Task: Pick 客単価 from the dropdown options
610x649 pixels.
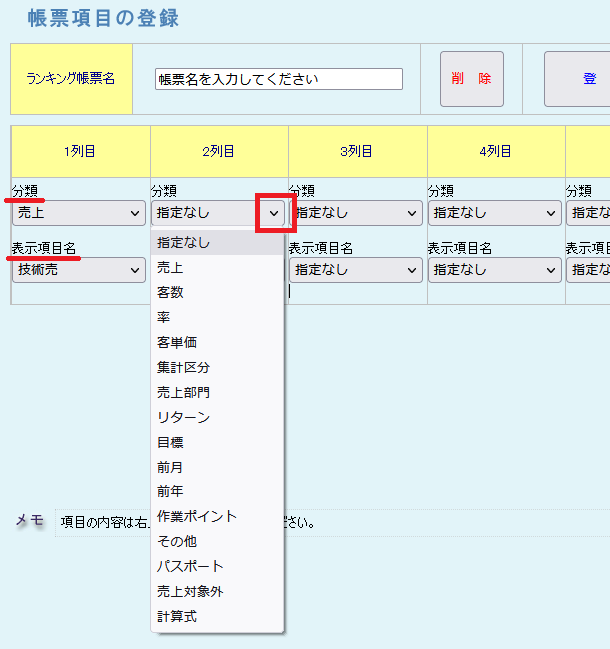Action: [x=177, y=343]
